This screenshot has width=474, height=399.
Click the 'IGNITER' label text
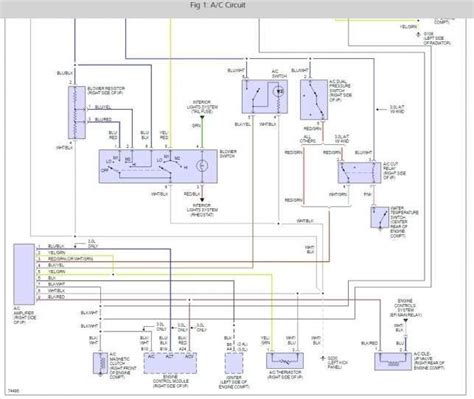pos(234,378)
